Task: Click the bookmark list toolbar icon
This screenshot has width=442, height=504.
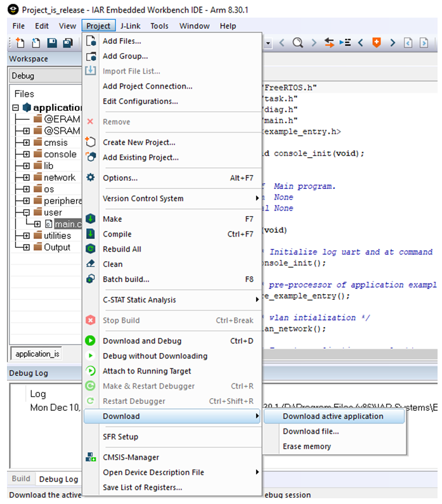Action: click(345, 42)
